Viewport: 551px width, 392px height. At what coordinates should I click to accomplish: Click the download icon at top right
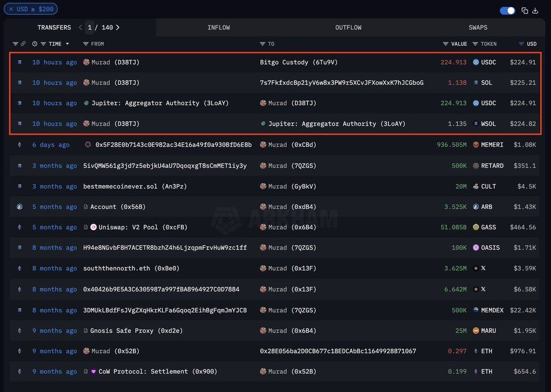pos(535,11)
